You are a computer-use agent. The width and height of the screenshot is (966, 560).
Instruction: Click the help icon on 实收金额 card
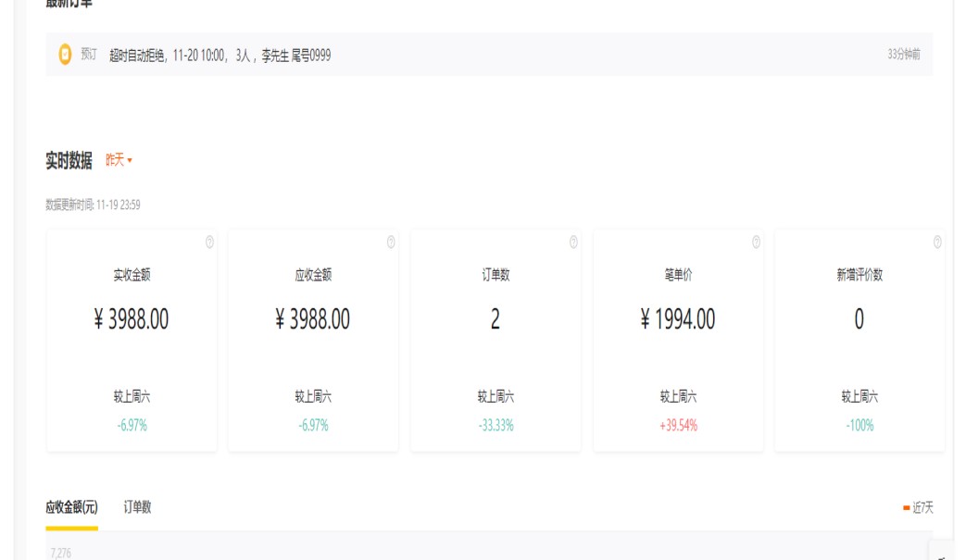click(209, 243)
